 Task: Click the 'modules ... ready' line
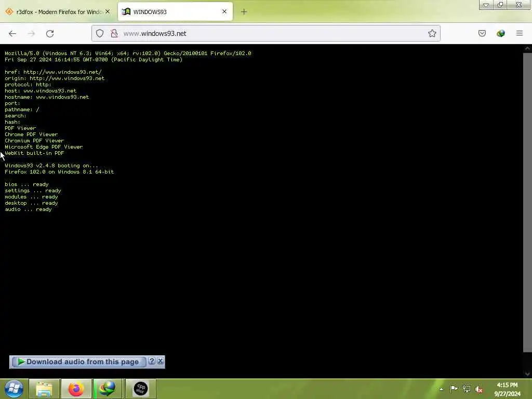31,197
